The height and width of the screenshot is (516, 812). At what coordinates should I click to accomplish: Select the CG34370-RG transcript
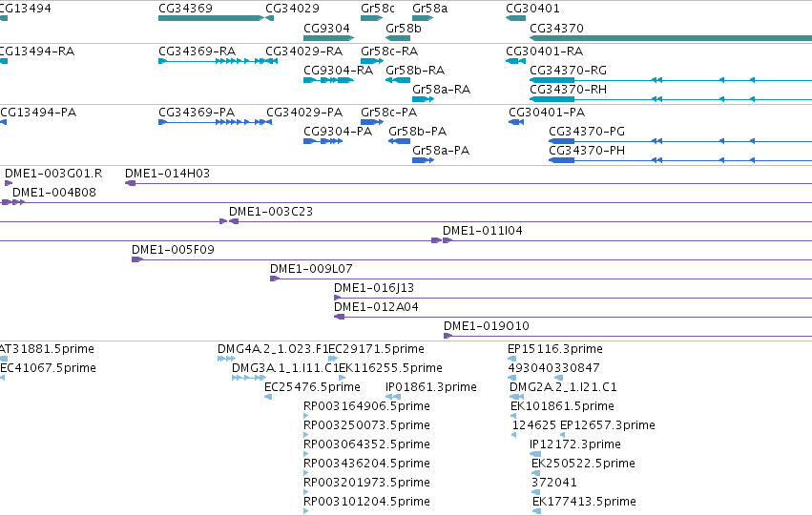[671, 80]
